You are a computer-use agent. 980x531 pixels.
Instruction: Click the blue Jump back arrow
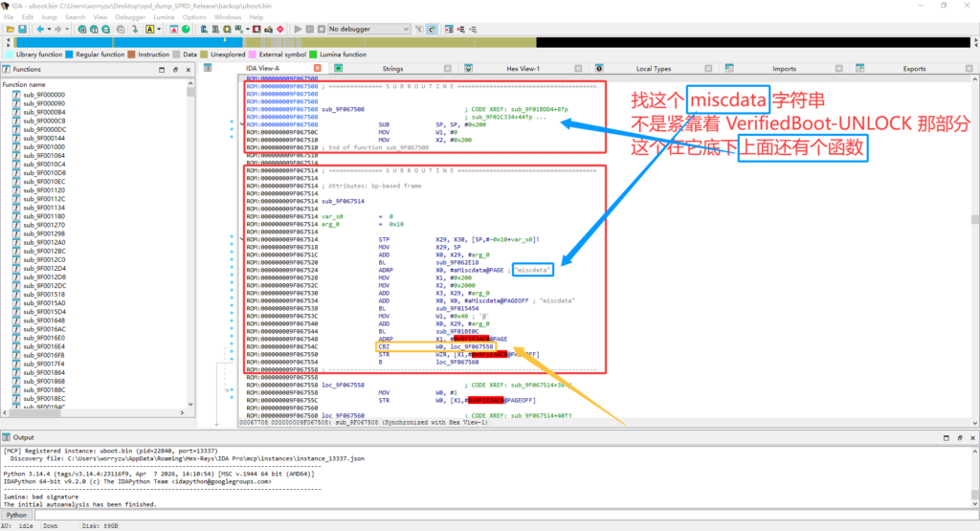click(x=40, y=30)
